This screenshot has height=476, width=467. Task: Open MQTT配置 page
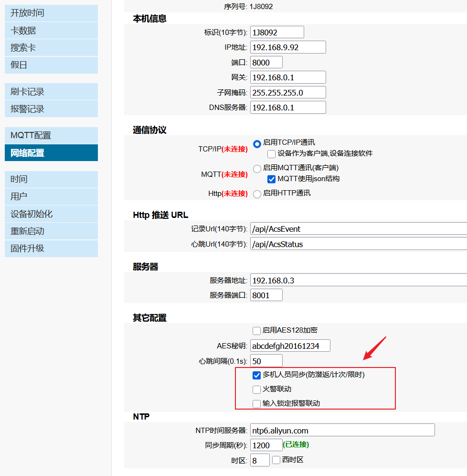coord(51,135)
